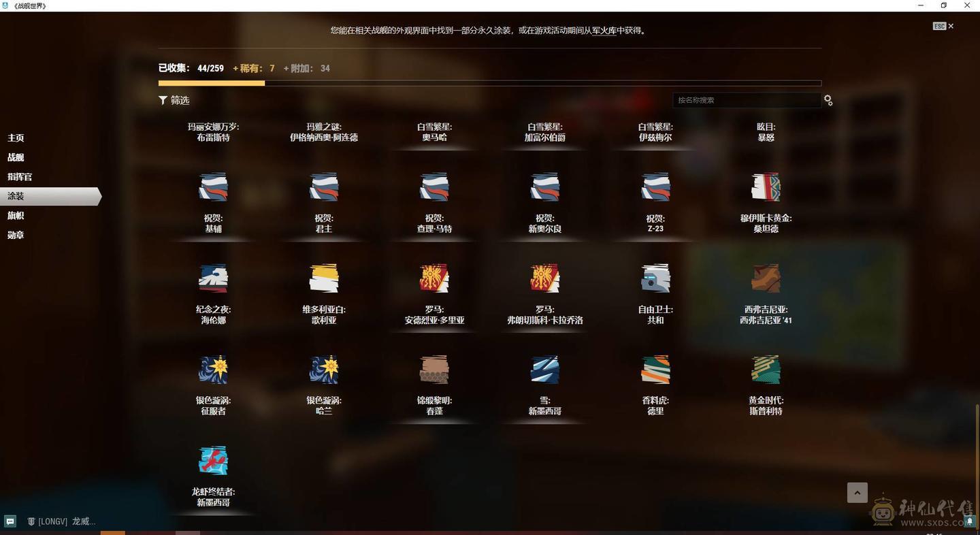Open the chat bubble icon
The width and height of the screenshot is (980, 535).
[10, 521]
